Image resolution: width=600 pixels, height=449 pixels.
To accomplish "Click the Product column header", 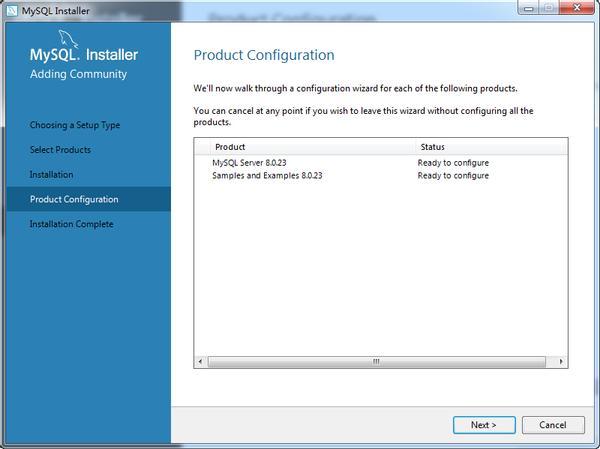I will 313,147.
